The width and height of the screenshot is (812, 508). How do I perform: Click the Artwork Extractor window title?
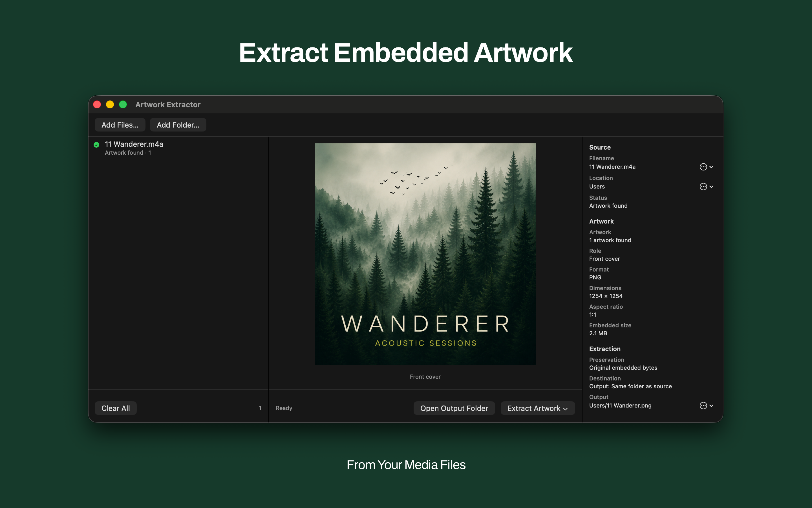[x=168, y=105]
